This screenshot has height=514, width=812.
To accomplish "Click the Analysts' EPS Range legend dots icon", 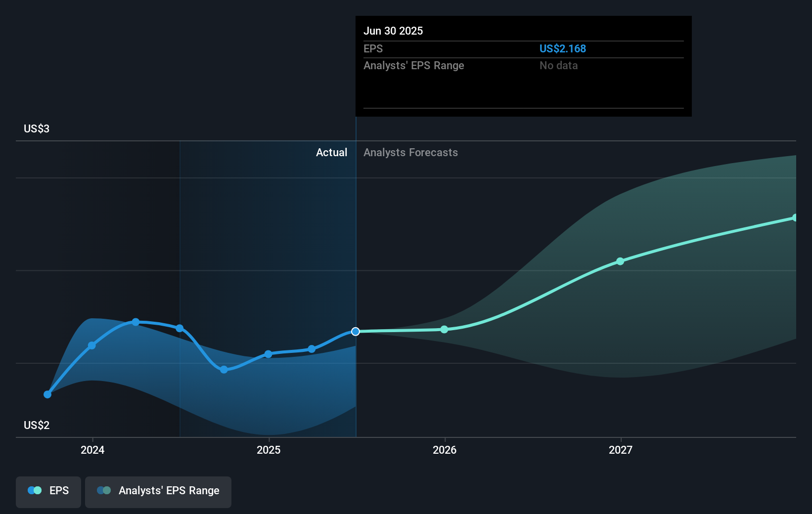I will coord(104,490).
